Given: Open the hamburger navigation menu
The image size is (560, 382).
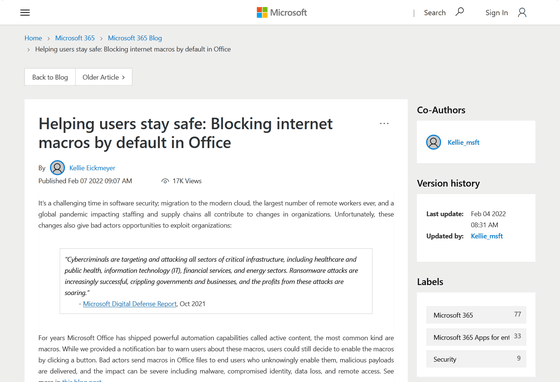Looking at the screenshot, I should (25, 12).
